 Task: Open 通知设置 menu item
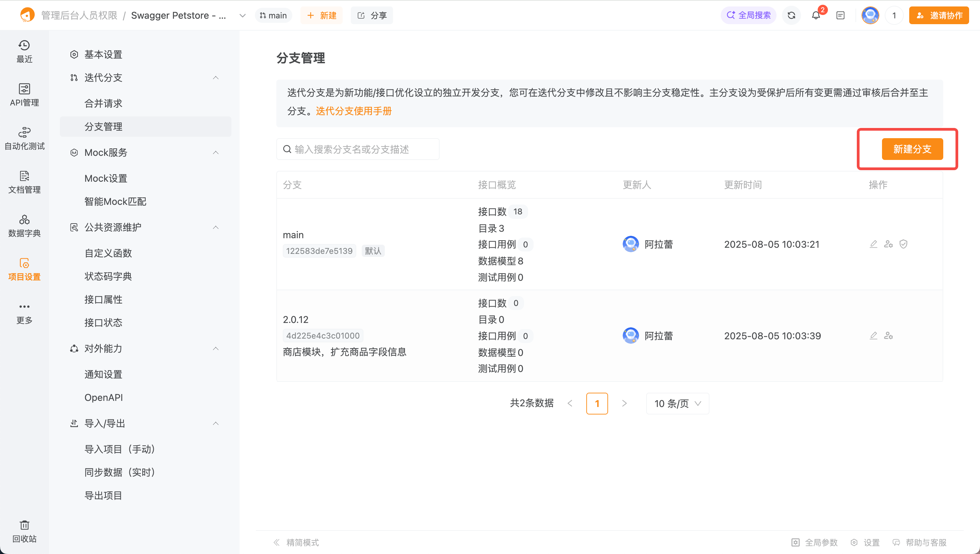103,374
